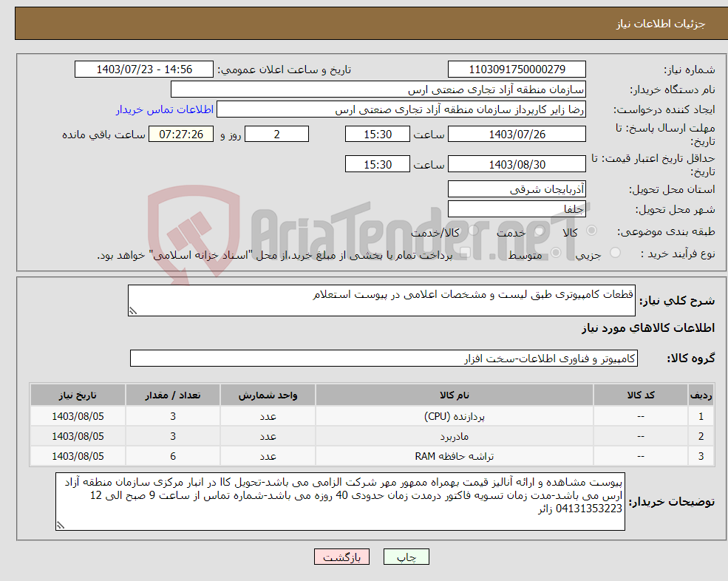Image resolution: width=728 pixels, height=581 pixels.
Task: Click the price validity date 1403/08/30
Action: click(517, 164)
